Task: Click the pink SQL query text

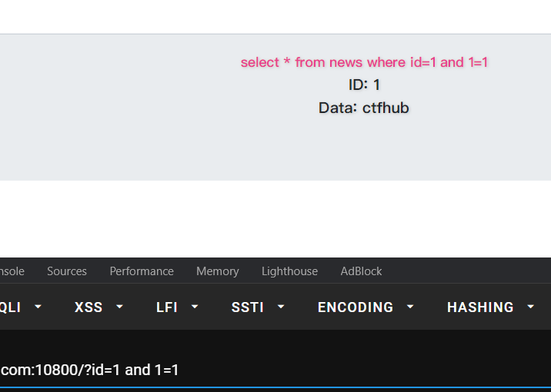Action: [x=364, y=62]
